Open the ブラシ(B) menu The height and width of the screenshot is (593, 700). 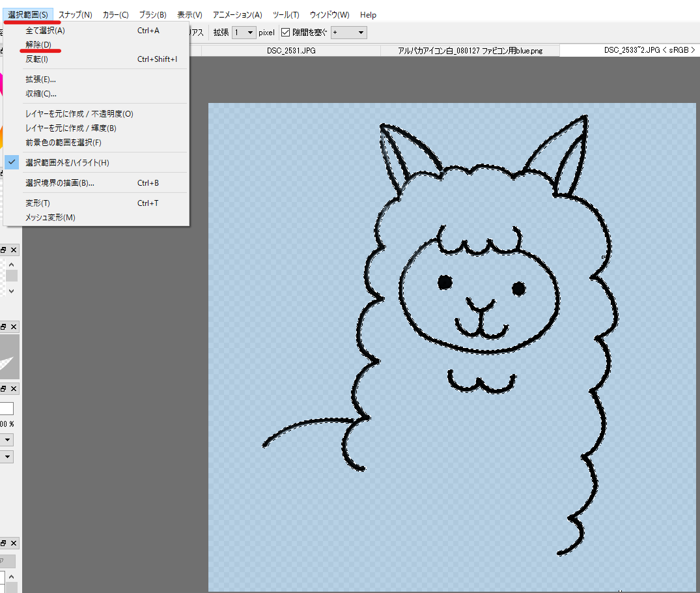point(152,15)
